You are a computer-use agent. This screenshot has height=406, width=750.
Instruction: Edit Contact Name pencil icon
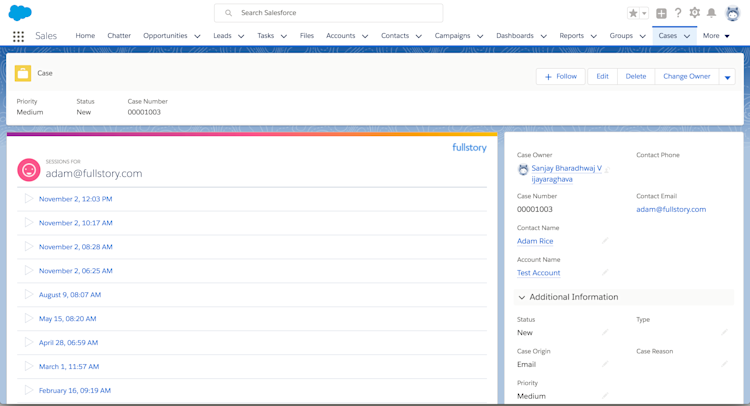(605, 241)
